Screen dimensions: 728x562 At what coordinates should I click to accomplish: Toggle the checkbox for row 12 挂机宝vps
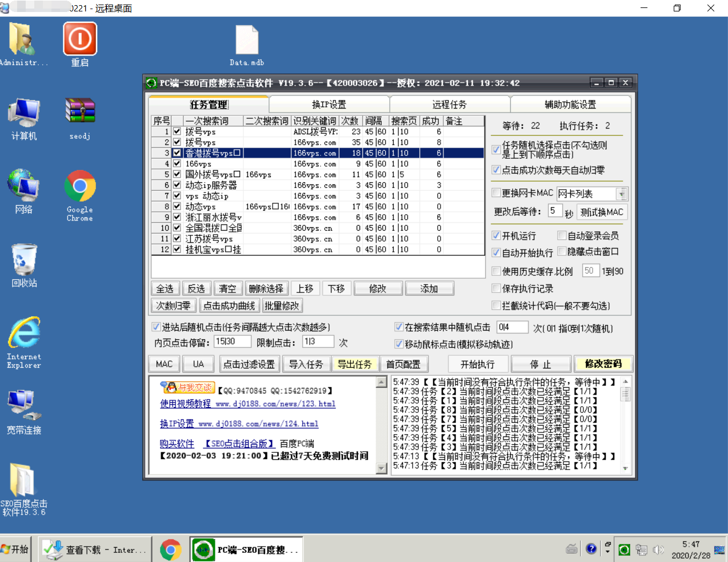177,250
